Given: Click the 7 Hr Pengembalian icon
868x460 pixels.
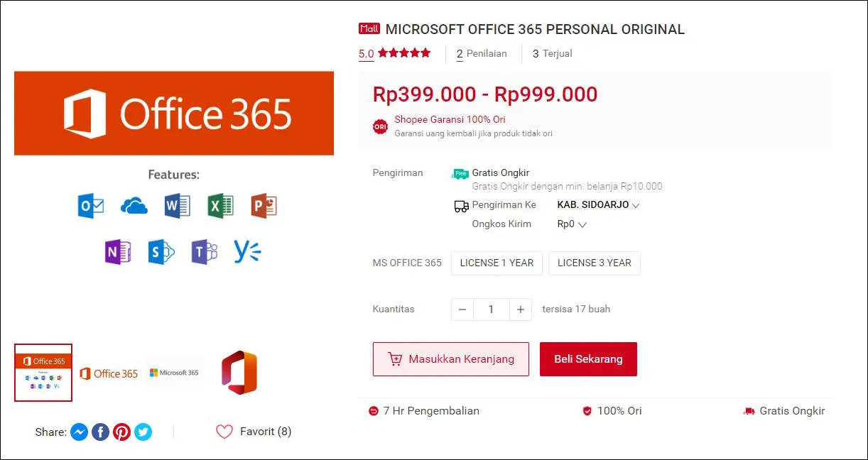Looking at the screenshot, I should click(374, 410).
